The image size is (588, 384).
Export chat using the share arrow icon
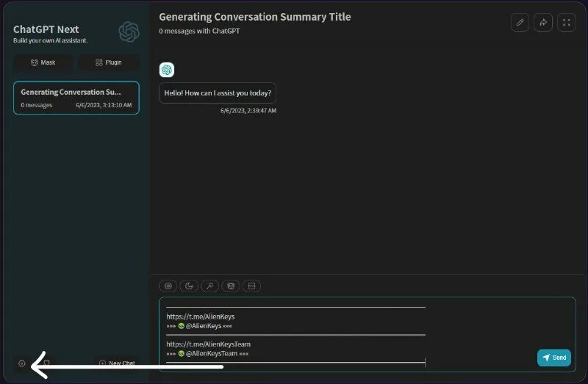[x=543, y=23]
